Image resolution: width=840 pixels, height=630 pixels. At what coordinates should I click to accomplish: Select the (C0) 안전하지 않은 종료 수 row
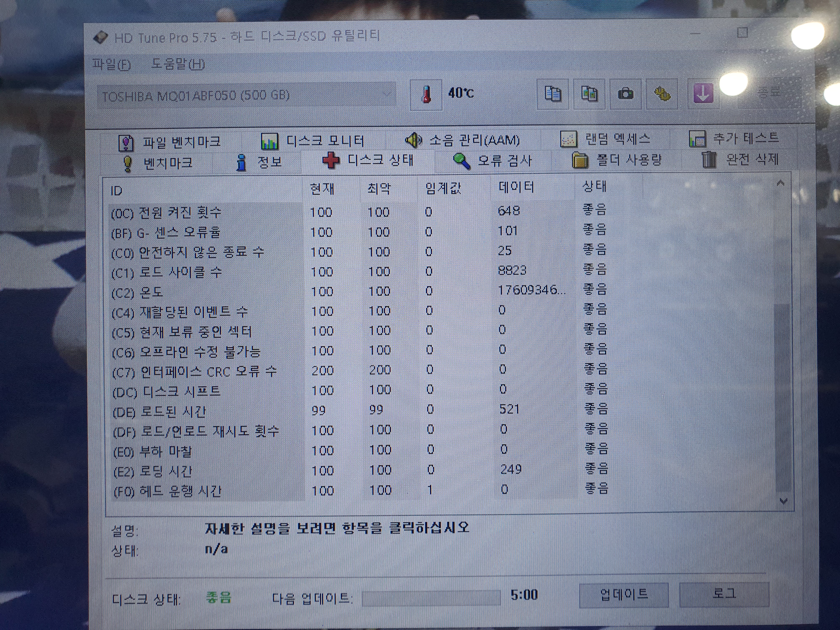[x=359, y=251]
